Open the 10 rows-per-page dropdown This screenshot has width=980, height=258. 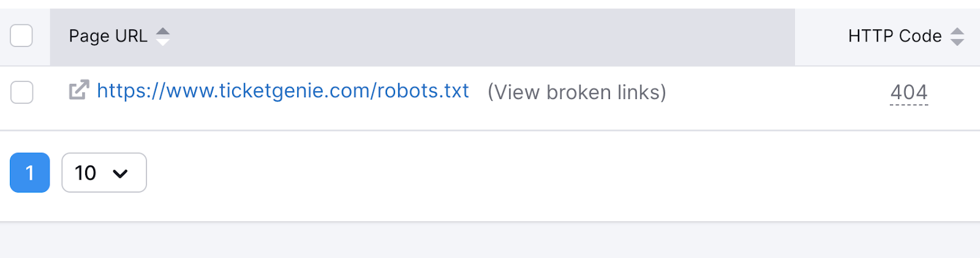[x=104, y=172]
